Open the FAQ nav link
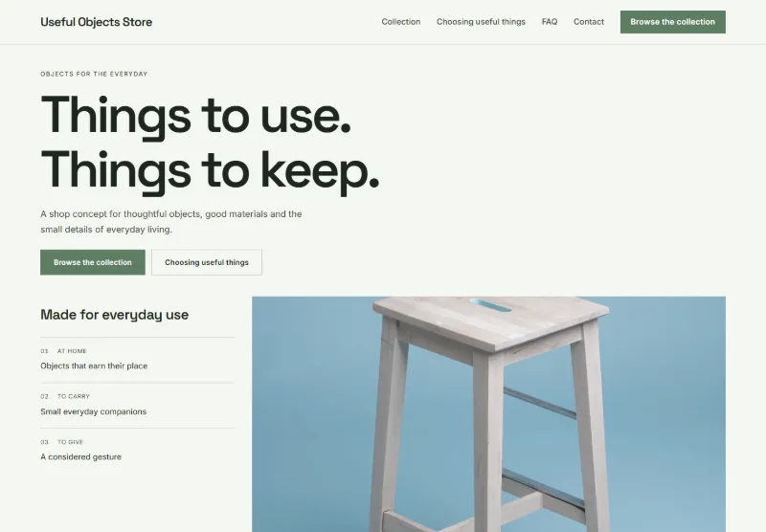The image size is (766, 532). (549, 22)
